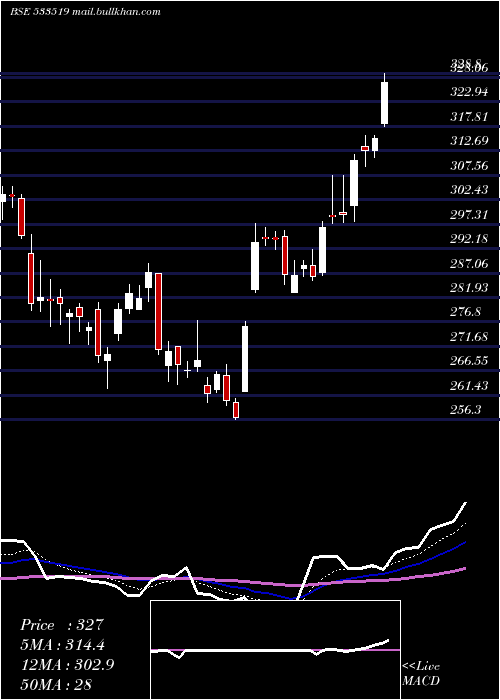Click the 'BSE 533519 mail.bullkhan.com' header text
The width and height of the screenshot is (500, 700).
tap(85, 12)
